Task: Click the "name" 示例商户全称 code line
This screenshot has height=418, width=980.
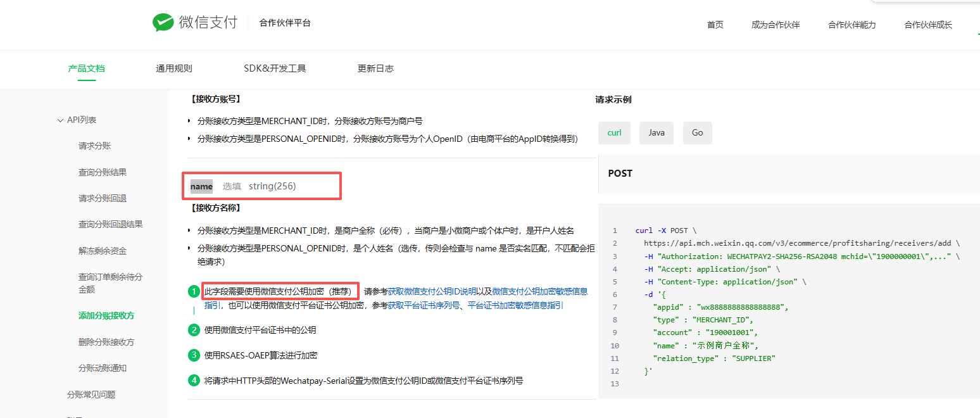Action: point(706,346)
